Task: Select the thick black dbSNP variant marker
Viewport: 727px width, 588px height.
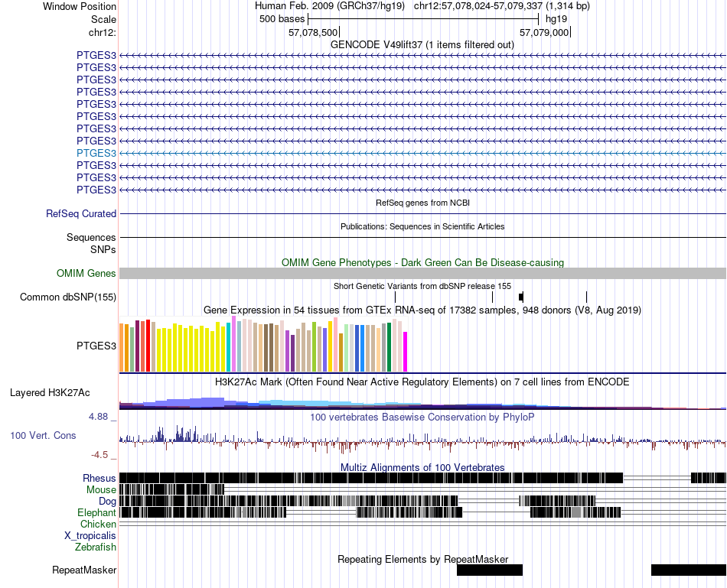Action: (x=521, y=297)
